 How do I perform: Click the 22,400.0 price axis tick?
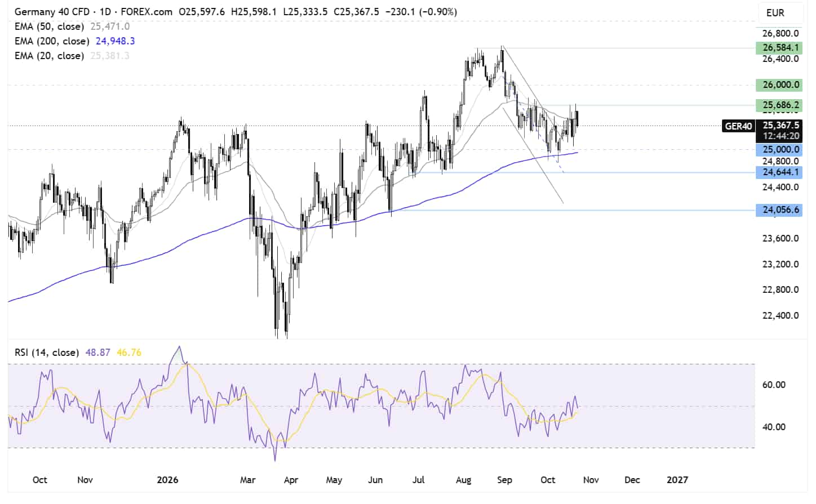pos(780,315)
